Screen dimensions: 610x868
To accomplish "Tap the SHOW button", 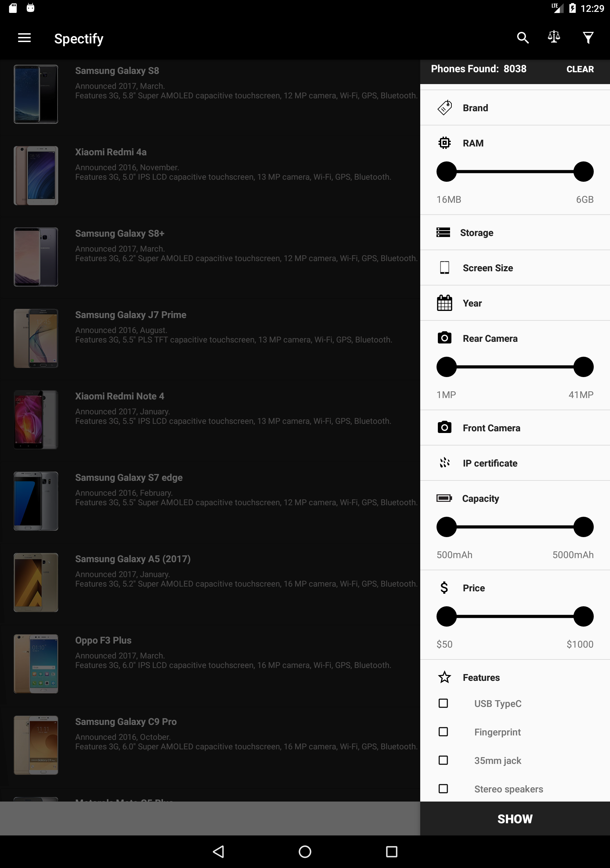I will 515,818.
